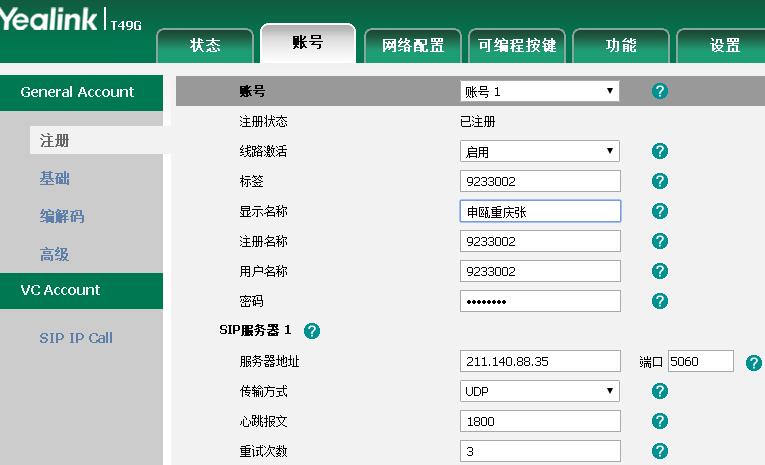765x465 pixels.
Task: Open SIP IP Call under VC Account
Action: click(76, 338)
